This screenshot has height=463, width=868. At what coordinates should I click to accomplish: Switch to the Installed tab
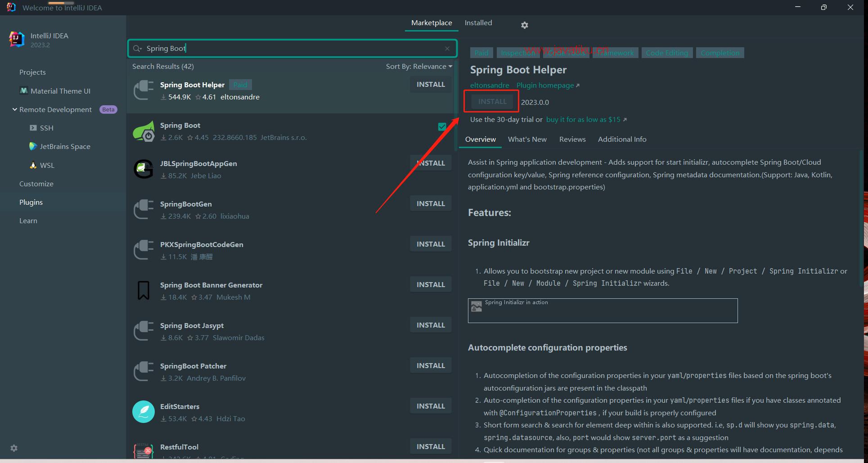tap(478, 23)
